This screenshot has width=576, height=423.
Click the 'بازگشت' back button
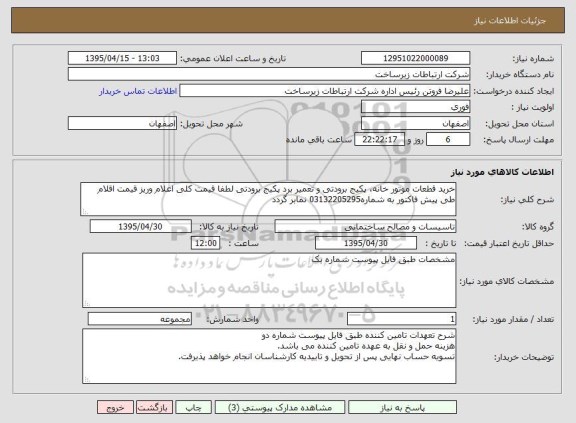click(x=154, y=407)
